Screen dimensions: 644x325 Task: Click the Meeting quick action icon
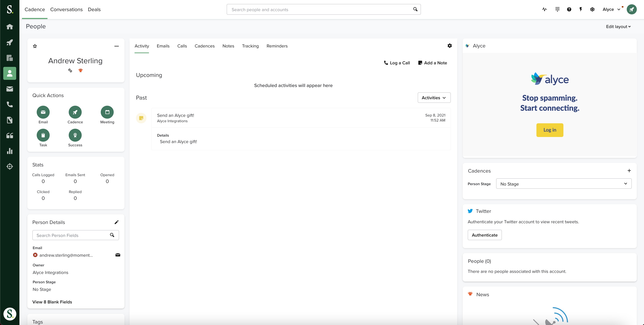(x=107, y=112)
